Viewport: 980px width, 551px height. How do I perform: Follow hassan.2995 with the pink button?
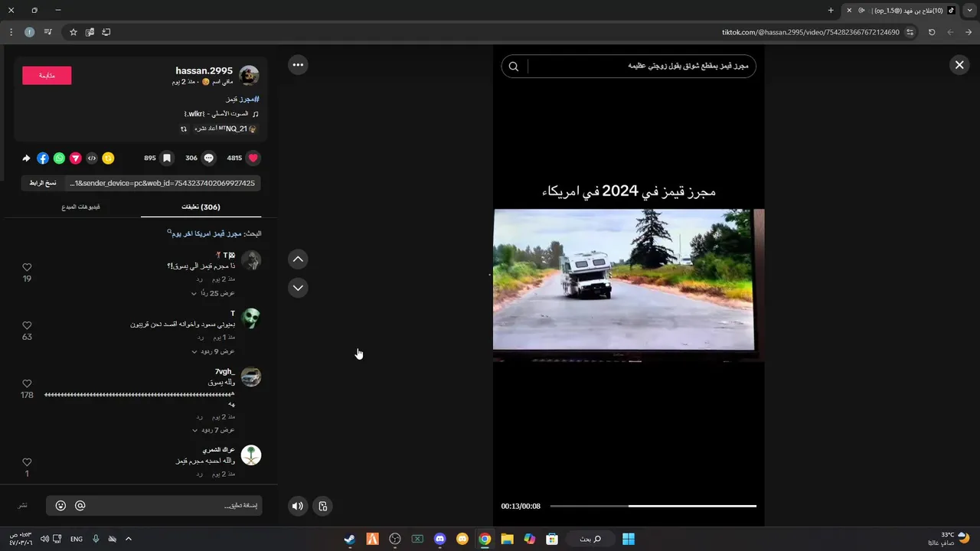pos(47,75)
